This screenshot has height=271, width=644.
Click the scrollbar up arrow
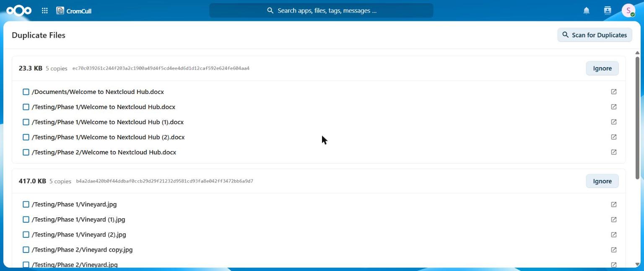(638, 53)
